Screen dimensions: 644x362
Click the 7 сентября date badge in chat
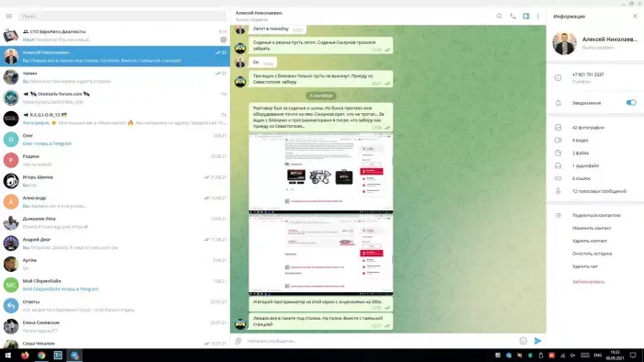click(321, 96)
